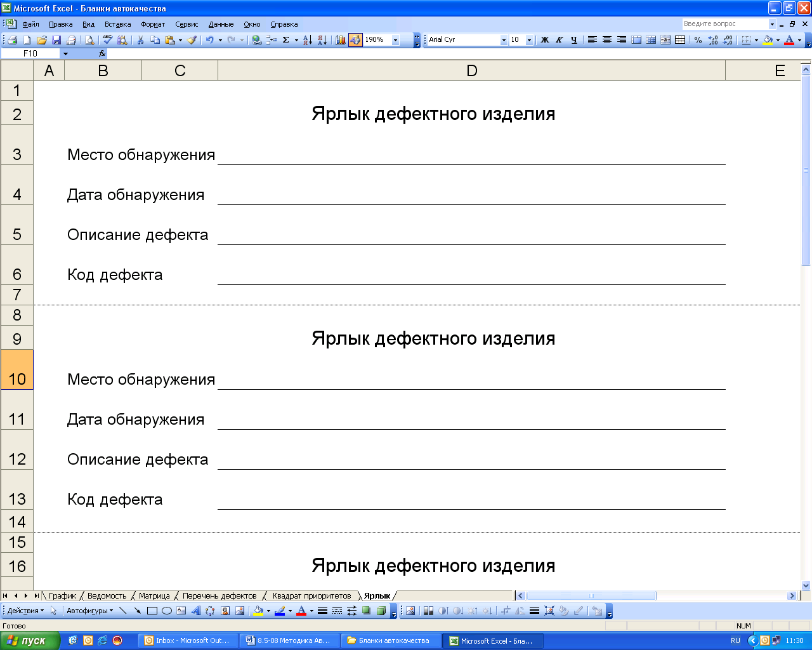The width and height of the screenshot is (812, 650).
Task: Insert hyperlink with the globe icon
Action: click(256, 40)
